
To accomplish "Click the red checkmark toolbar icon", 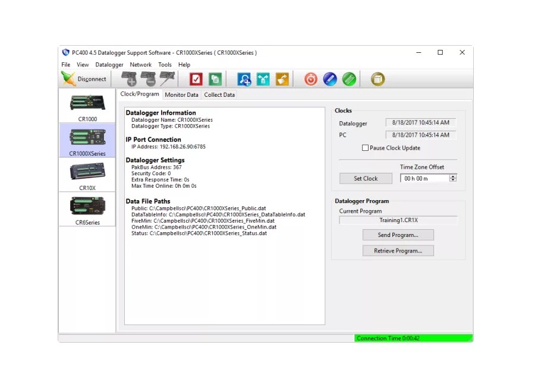I will tap(196, 79).
